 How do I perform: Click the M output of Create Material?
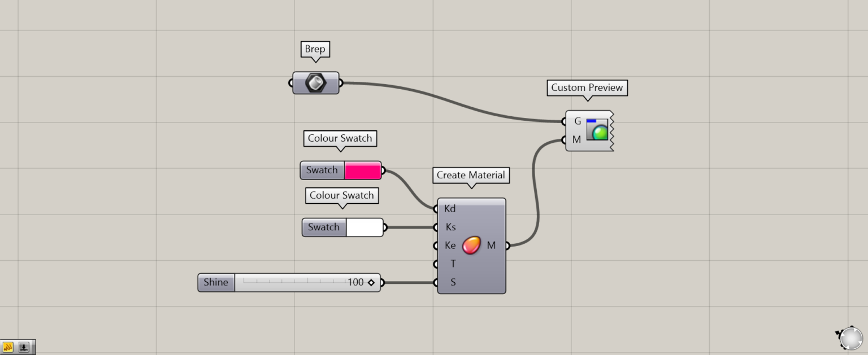pos(491,246)
